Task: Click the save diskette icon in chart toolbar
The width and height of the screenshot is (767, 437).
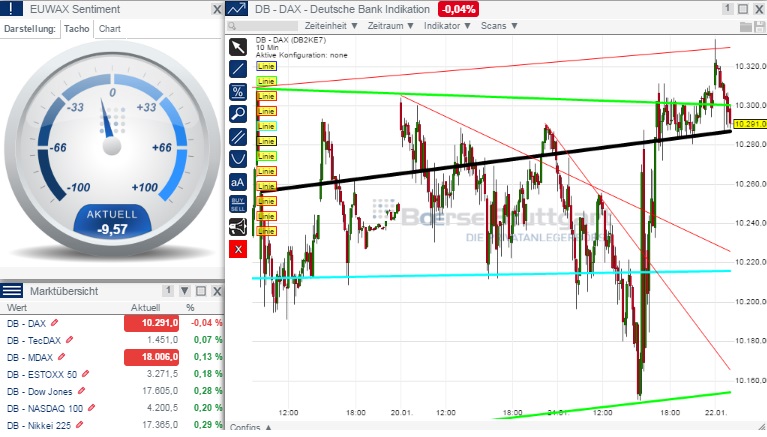Action: (759, 27)
